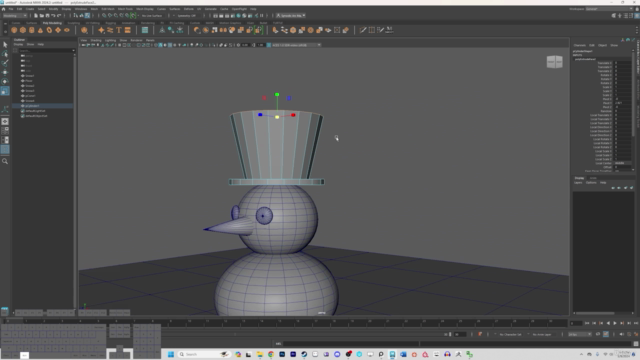Create a polygon torus from shelf
This screenshot has height=360, width=640.
pyautogui.click(x=49, y=30)
